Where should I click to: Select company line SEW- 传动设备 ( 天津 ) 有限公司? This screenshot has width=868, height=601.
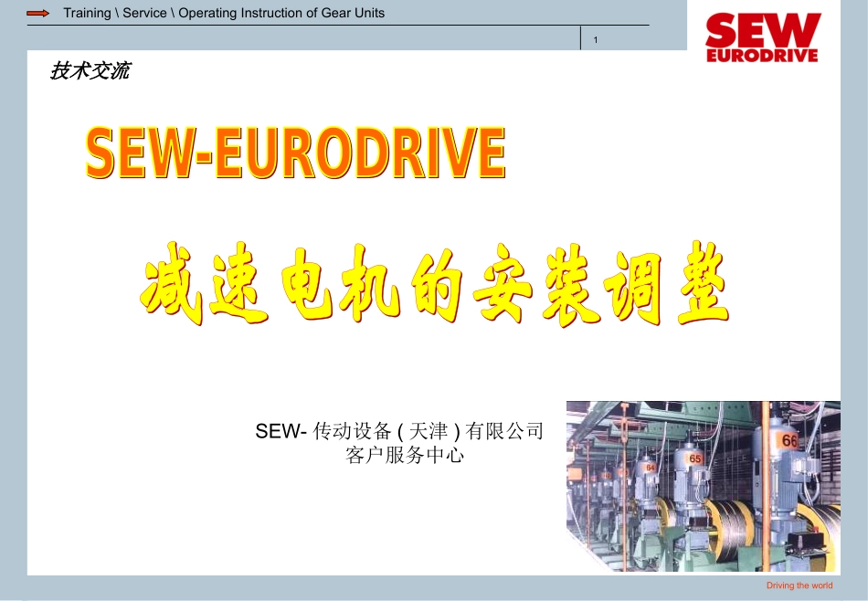coord(399,430)
